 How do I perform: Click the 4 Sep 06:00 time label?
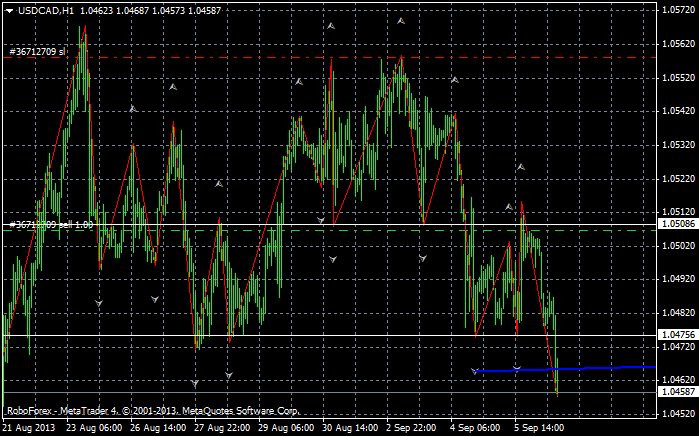click(475, 428)
